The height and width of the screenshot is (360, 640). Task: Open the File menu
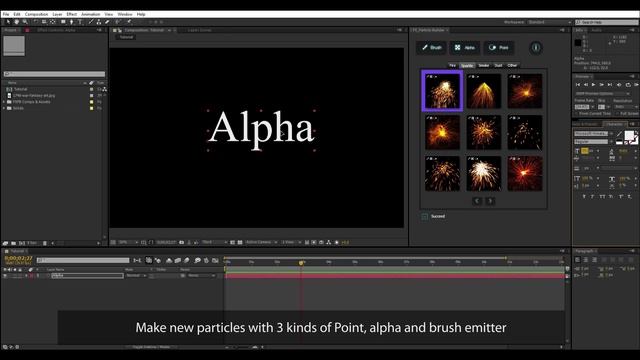point(6,14)
